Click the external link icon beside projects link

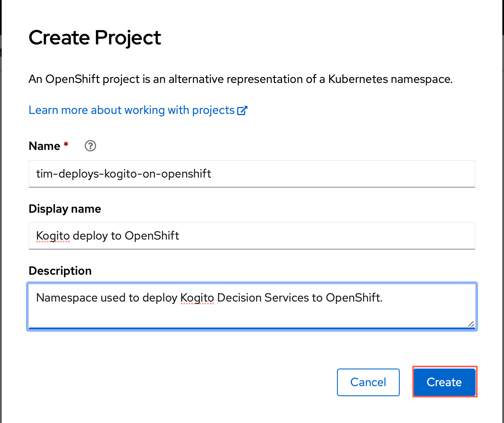[242, 111]
